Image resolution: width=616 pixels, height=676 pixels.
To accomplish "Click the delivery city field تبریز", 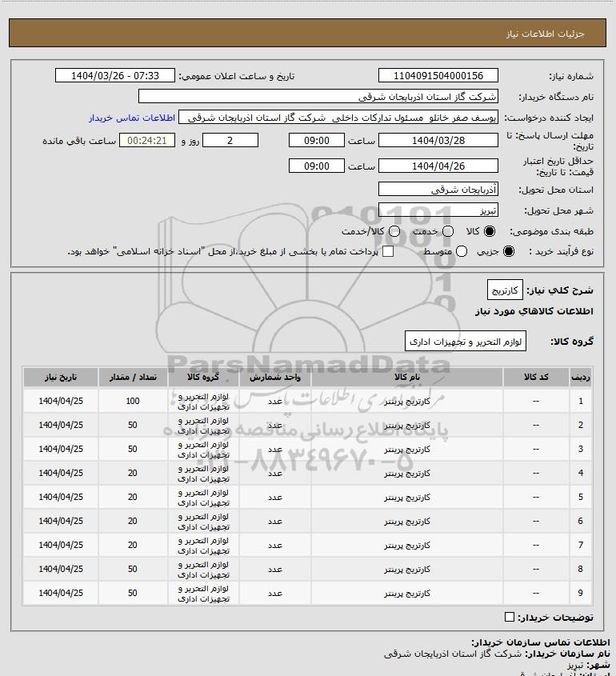I will (438, 210).
